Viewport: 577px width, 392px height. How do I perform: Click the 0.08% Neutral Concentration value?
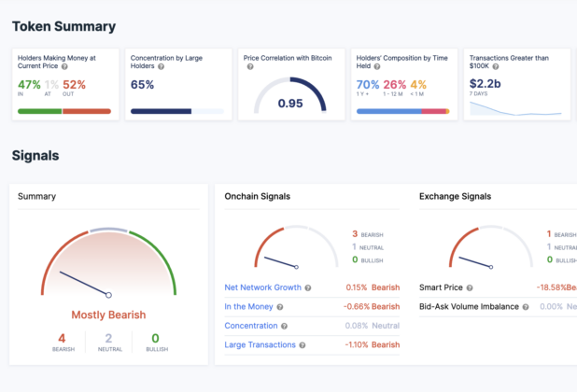(372, 326)
